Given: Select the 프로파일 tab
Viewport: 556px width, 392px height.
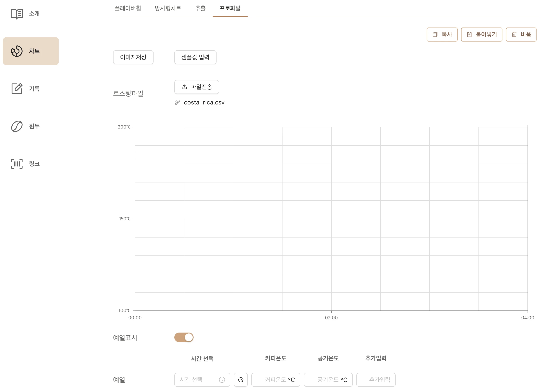Looking at the screenshot, I should pyautogui.click(x=230, y=8).
